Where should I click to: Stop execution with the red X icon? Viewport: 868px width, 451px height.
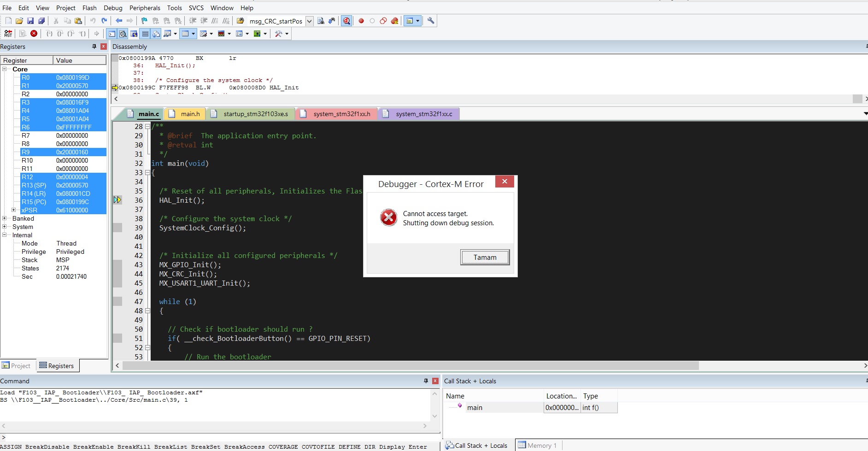[34, 34]
